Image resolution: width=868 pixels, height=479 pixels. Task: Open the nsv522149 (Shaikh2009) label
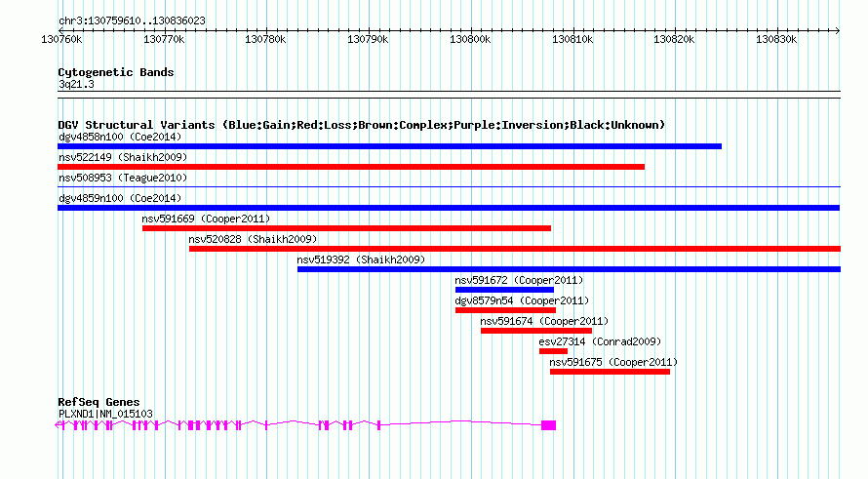click(x=123, y=157)
